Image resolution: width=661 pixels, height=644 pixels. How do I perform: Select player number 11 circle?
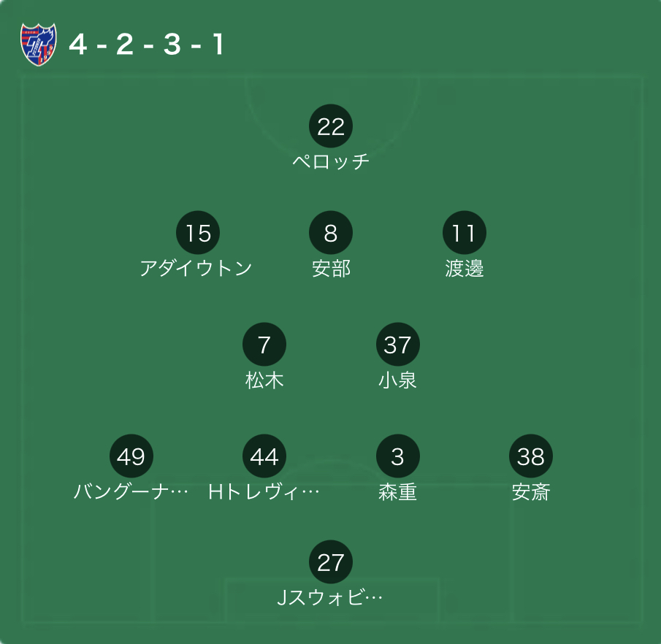point(464,233)
